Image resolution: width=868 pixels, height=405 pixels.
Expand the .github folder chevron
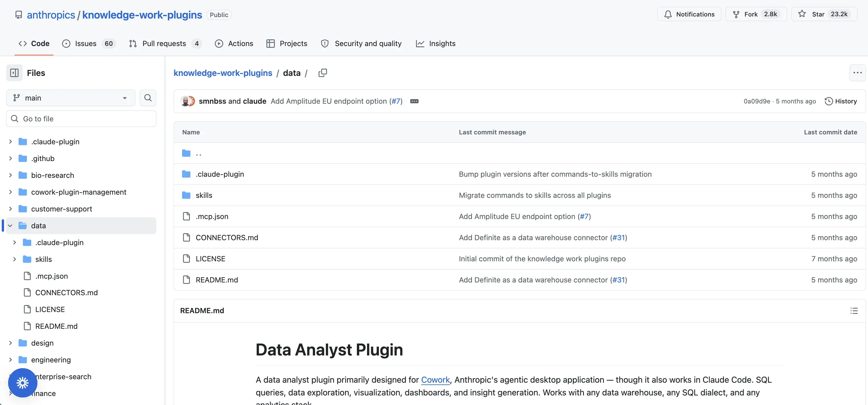[10, 158]
